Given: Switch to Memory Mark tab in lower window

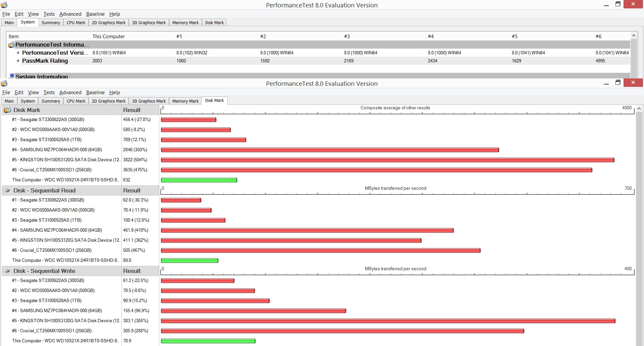Looking at the screenshot, I should pyautogui.click(x=185, y=101).
